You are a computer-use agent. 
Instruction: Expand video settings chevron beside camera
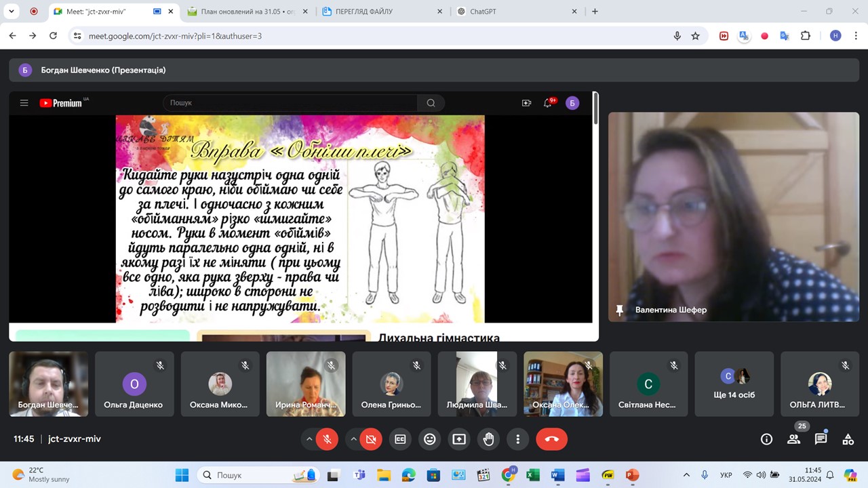(x=353, y=439)
